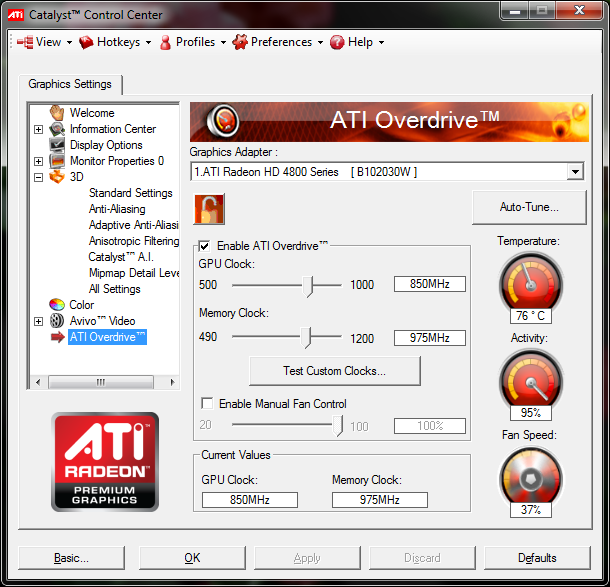
Task: Click the 3D cube icon
Action: point(57,177)
